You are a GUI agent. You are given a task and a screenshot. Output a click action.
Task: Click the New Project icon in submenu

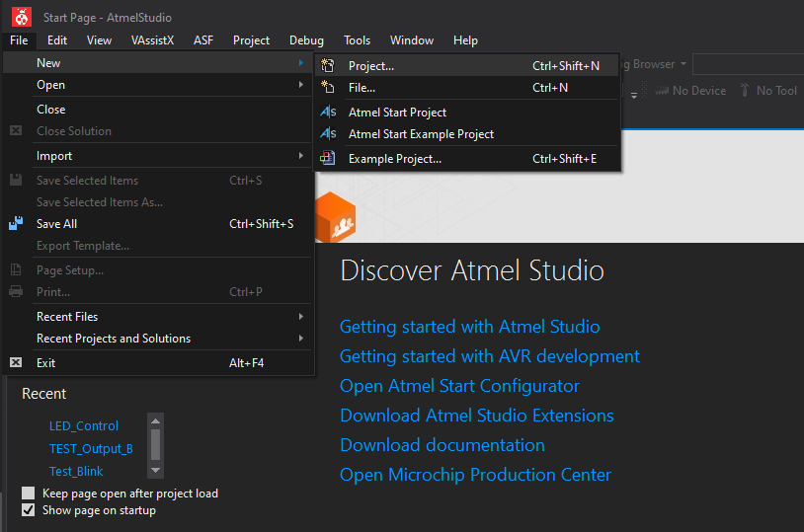328,65
